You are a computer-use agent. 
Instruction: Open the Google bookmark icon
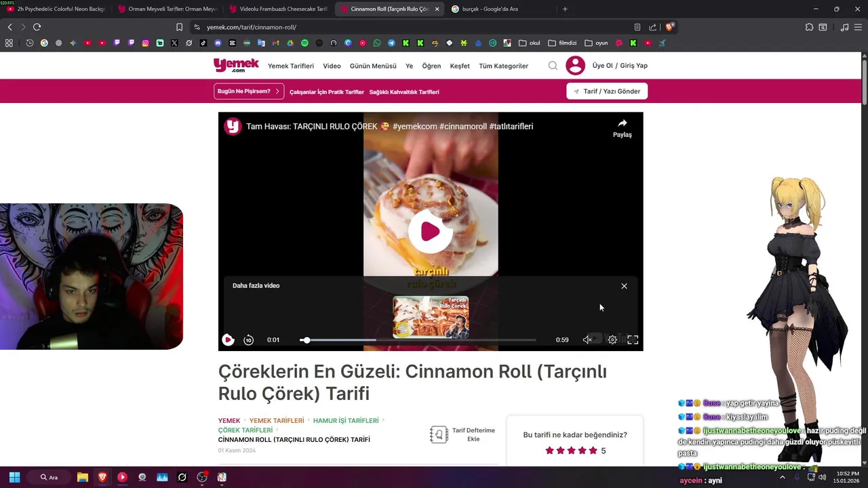click(x=44, y=43)
